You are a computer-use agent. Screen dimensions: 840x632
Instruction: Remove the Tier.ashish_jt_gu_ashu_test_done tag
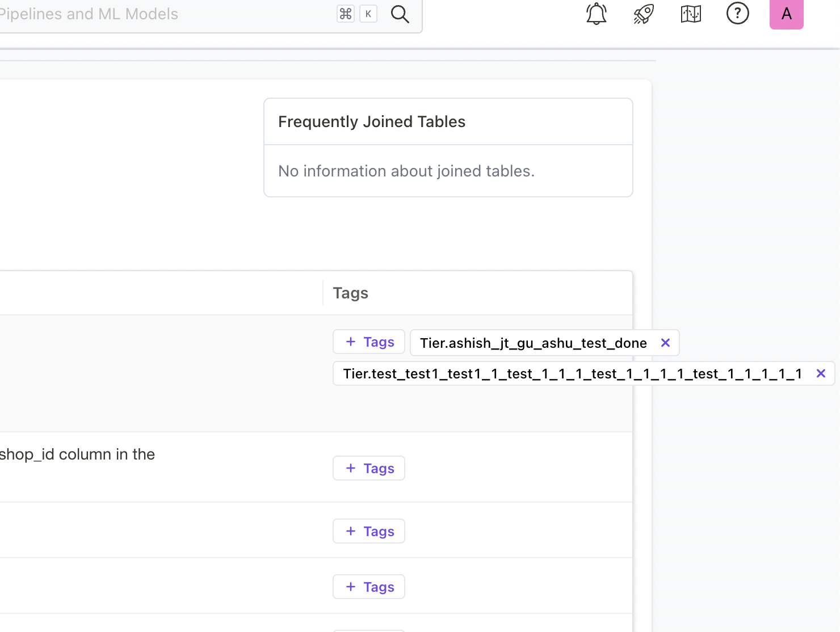click(666, 343)
